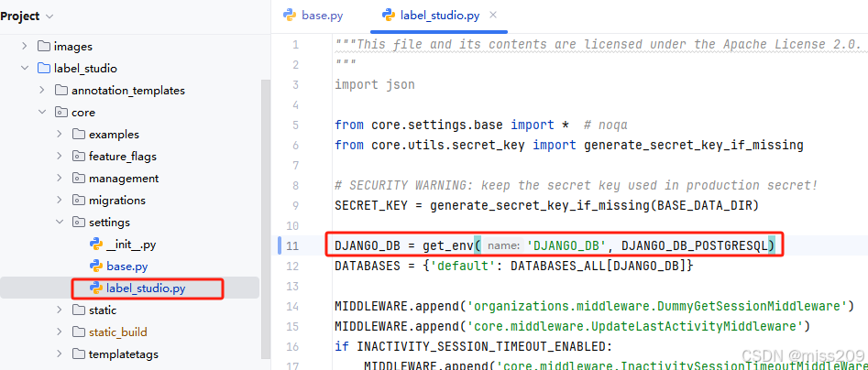Click the migrations package icon
Screen dimensions: 868x370
coord(79,201)
